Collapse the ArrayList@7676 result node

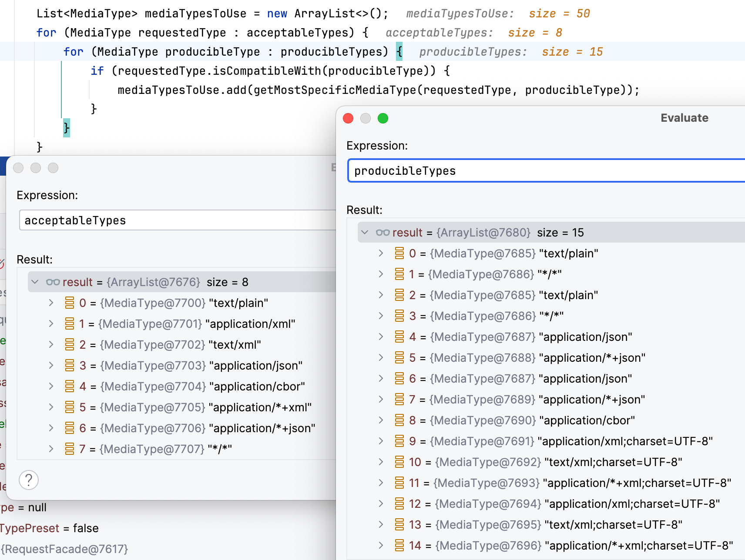pyautogui.click(x=35, y=282)
